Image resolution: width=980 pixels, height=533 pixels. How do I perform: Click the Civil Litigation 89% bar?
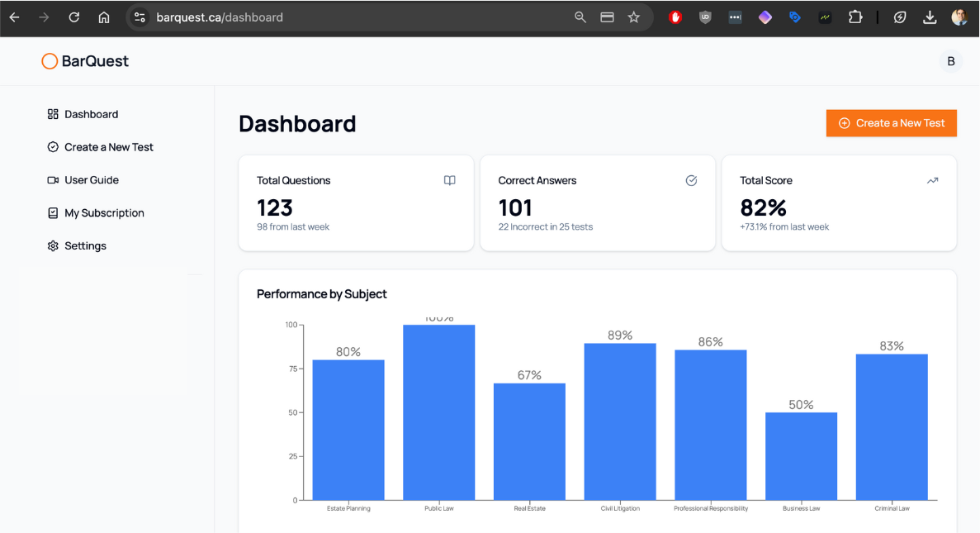620,421
